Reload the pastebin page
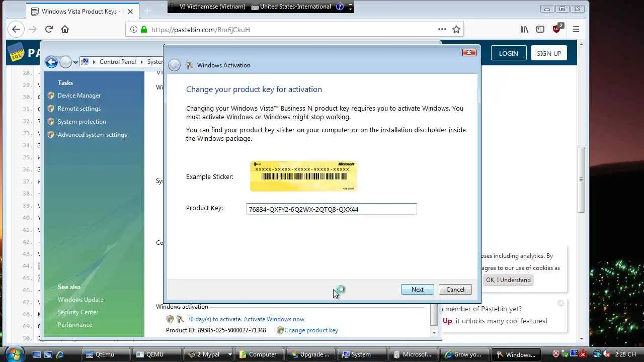 tap(49, 29)
